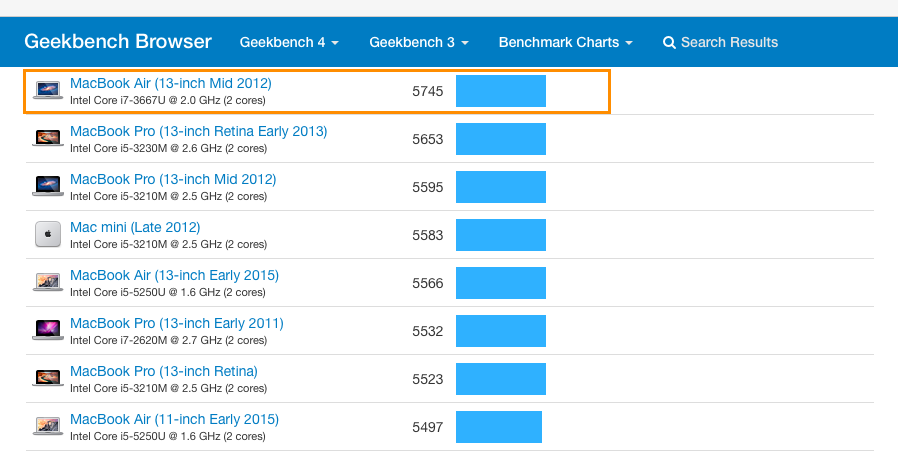Click the score bar for 5566
The image size is (898, 455).
click(x=501, y=283)
